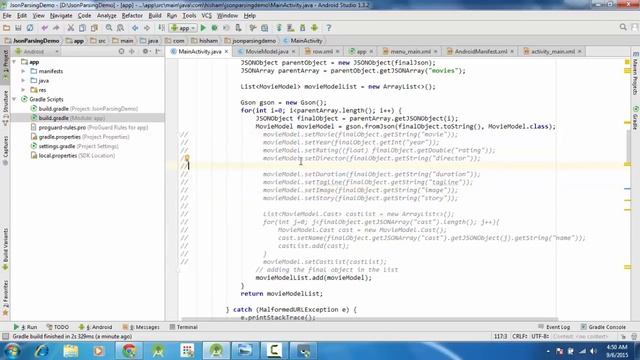Click the src breadcrumb in navigation bar
Screen dimensions: 640x360
tap(98, 41)
